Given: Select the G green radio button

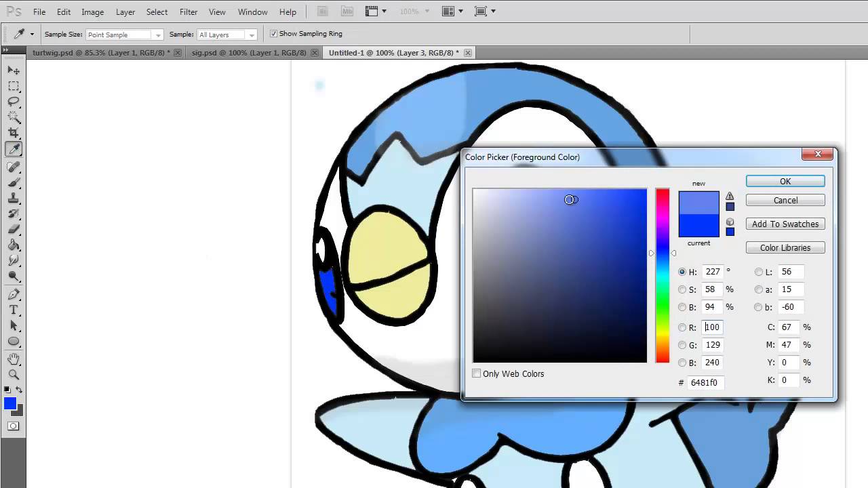Looking at the screenshot, I should point(682,345).
